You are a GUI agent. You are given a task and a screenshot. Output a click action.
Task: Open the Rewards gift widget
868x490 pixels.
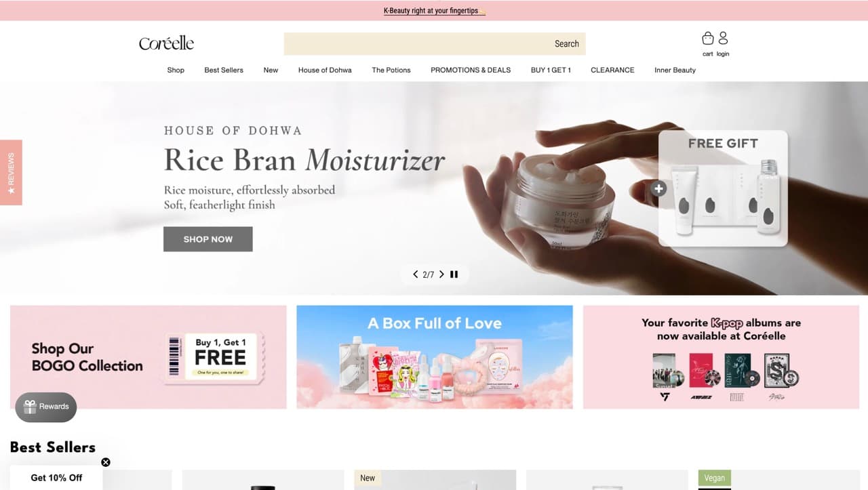tap(46, 407)
